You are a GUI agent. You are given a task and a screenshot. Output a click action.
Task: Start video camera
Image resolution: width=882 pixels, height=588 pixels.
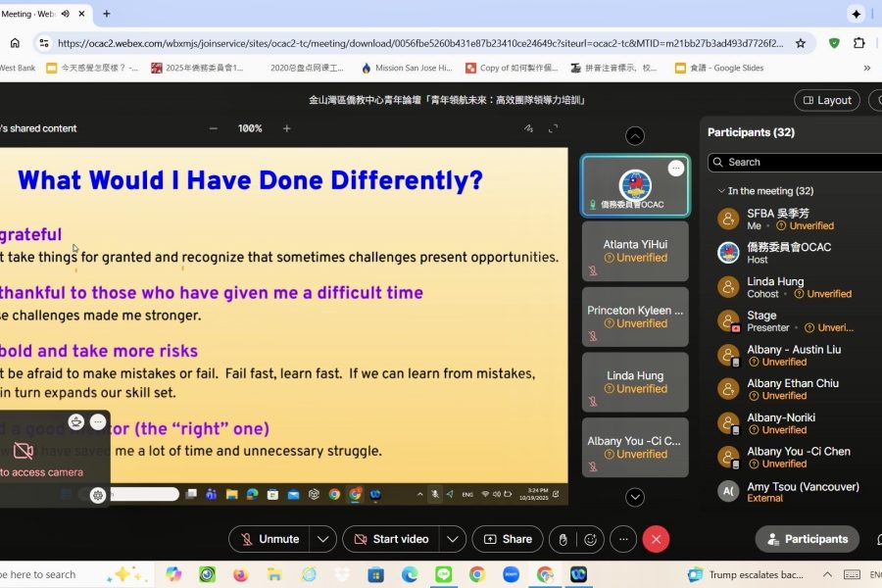pos(391,539)
